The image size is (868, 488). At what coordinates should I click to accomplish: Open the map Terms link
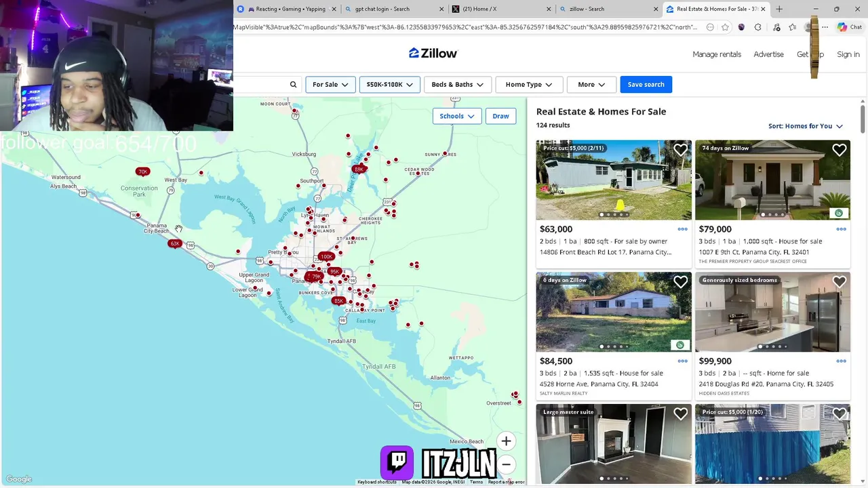click(x=476, y=482)
